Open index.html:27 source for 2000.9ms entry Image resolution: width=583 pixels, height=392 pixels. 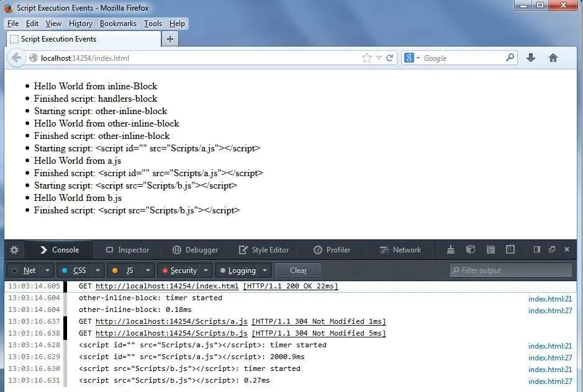tap(550, 358)
